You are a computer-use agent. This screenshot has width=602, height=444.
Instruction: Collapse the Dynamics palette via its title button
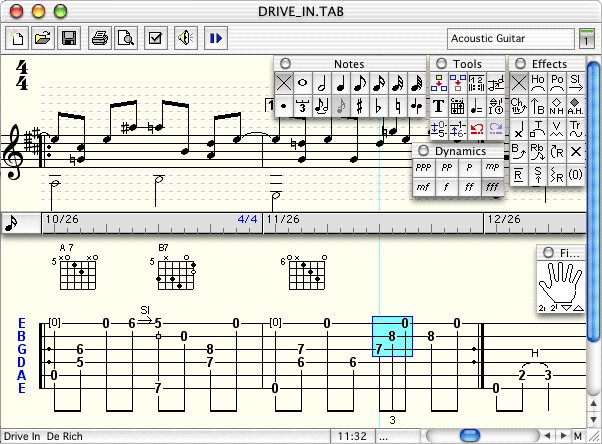pos(424,151)
